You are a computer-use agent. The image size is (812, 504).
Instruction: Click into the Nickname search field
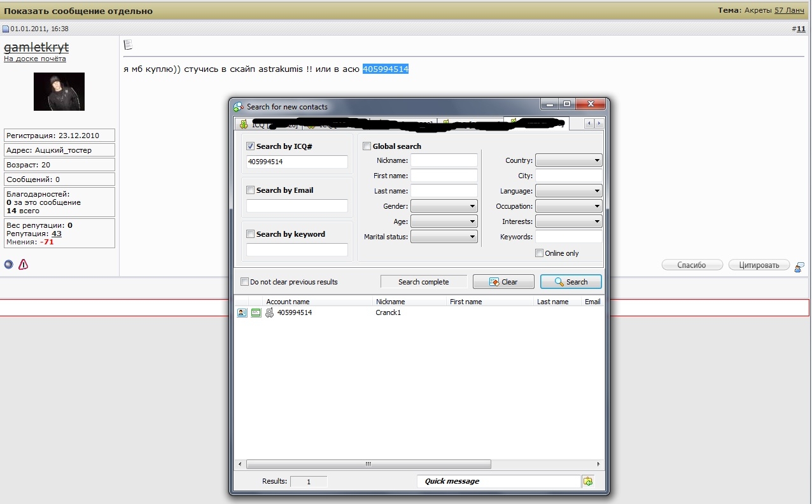444,160
